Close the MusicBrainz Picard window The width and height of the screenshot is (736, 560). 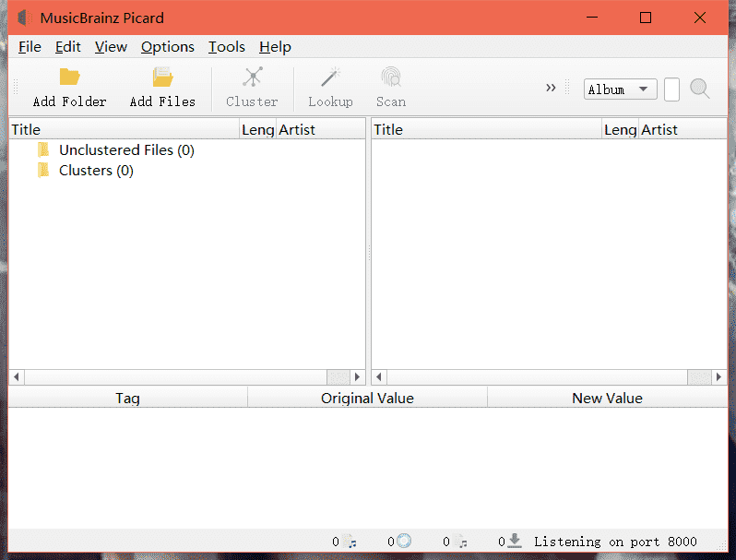[700, 18]
